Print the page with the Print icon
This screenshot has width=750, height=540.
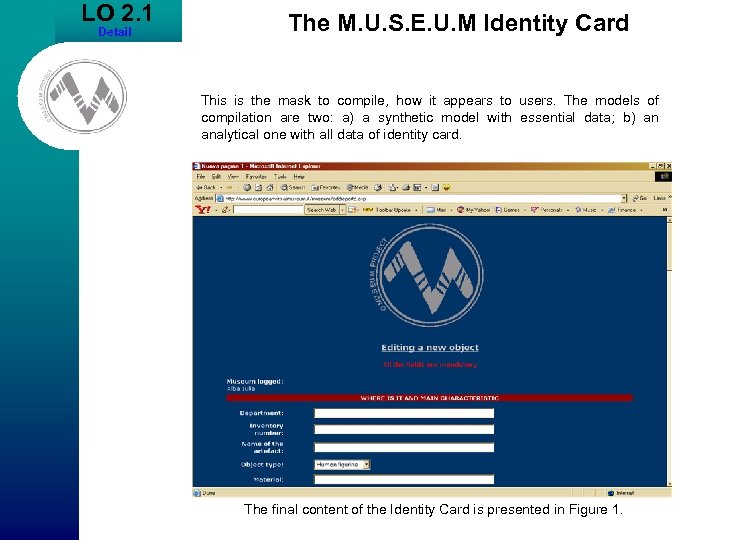coord(406,187)
